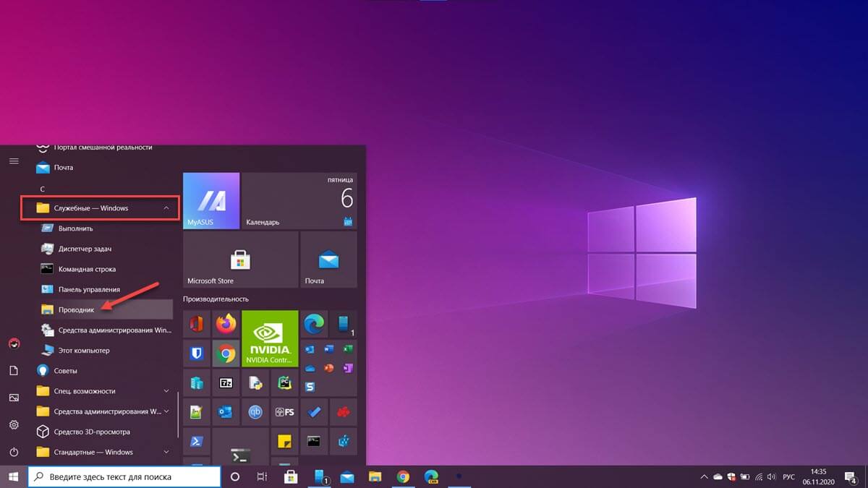Viewport: 868px width, 488px height.
Task: Open Средство 3D-просмотра from the list
Action: tap(103, 432)
